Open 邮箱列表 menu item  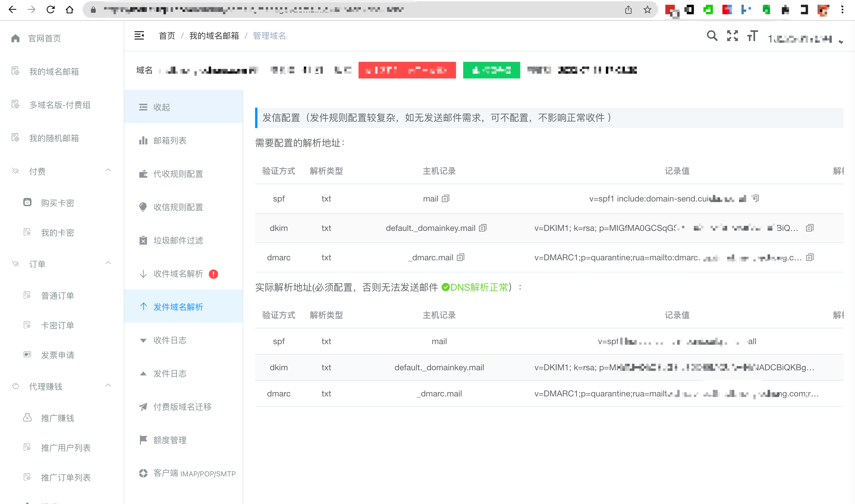point(183,140)
